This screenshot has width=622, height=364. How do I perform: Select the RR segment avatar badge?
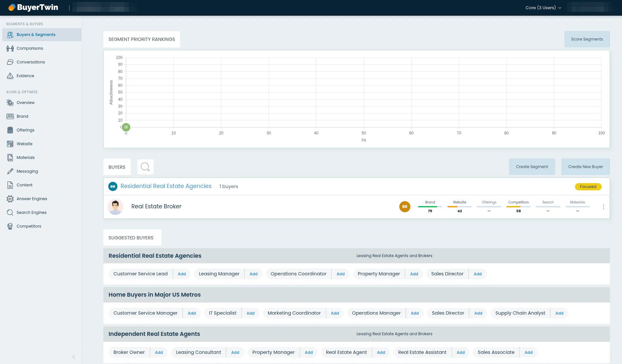tap(113, 186)
